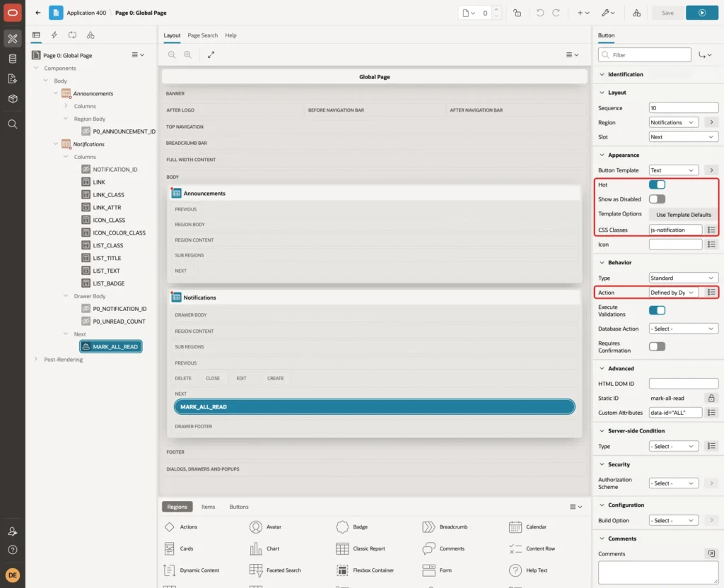This screenshot has width=724, height=588.
Task: Click the Static ID lock icon
Action: (711, 398)
